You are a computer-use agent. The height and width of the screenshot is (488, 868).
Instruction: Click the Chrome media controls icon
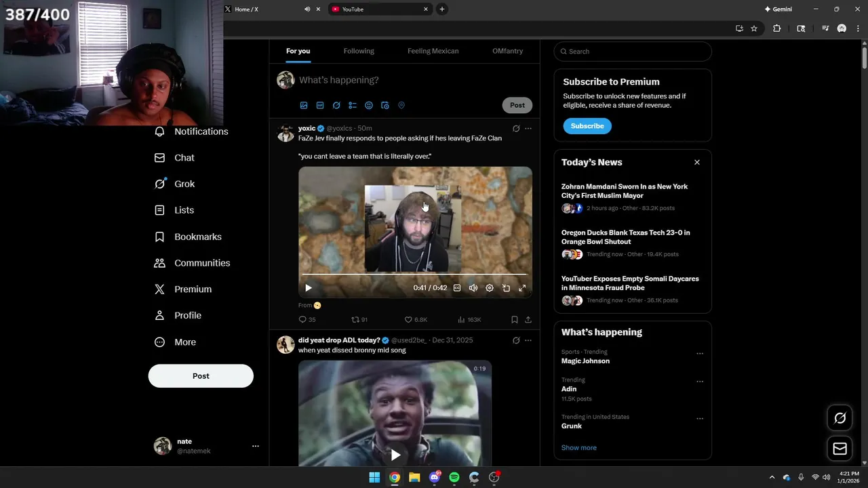825,28
